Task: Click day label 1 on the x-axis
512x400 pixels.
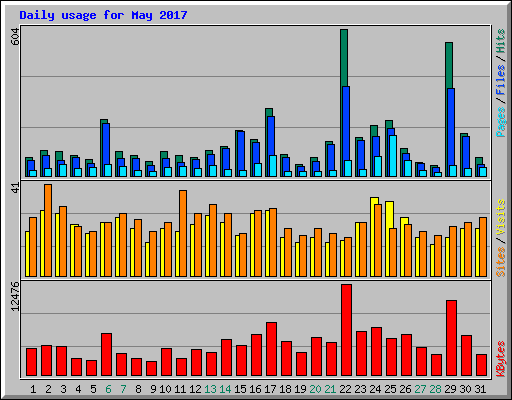Action: [33, 389]
